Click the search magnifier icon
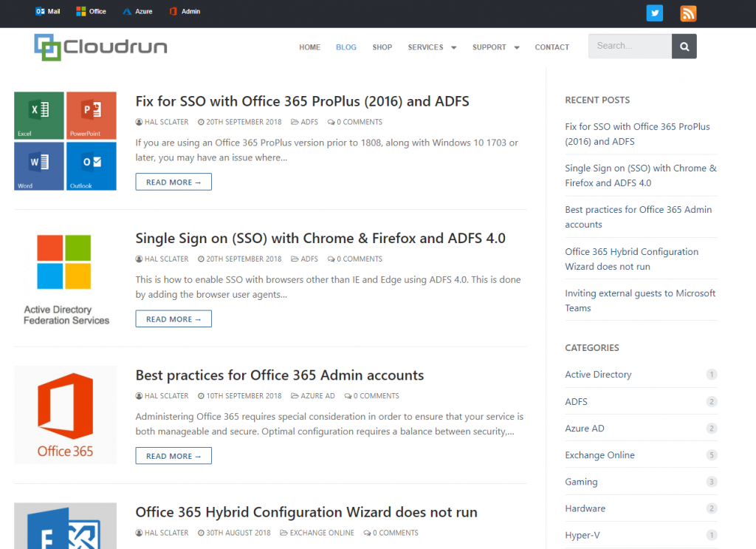 point(683,46)
